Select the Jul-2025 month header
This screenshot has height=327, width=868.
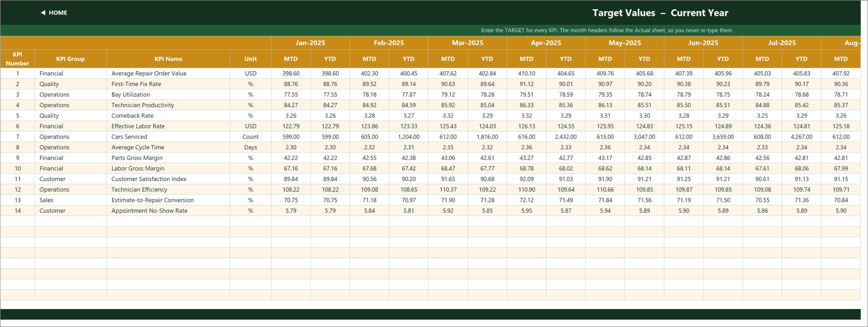pos(782,43)
